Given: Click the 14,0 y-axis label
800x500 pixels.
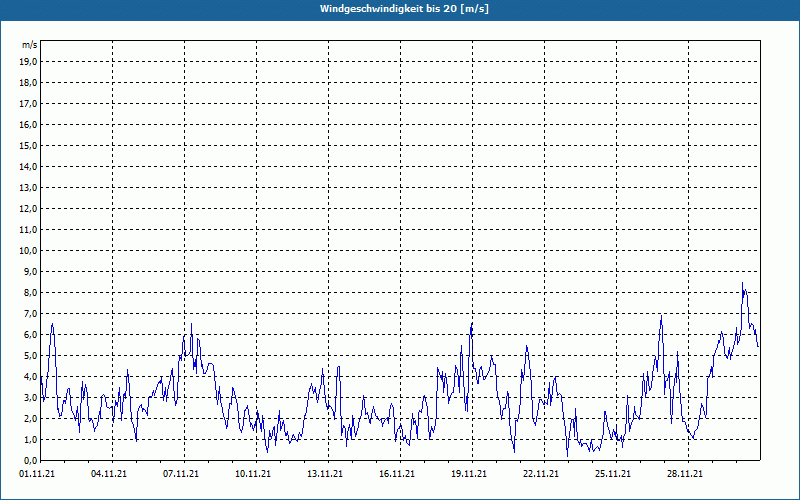Looking at the screenshot, I should pyautogui.click(x=29, y=166).
